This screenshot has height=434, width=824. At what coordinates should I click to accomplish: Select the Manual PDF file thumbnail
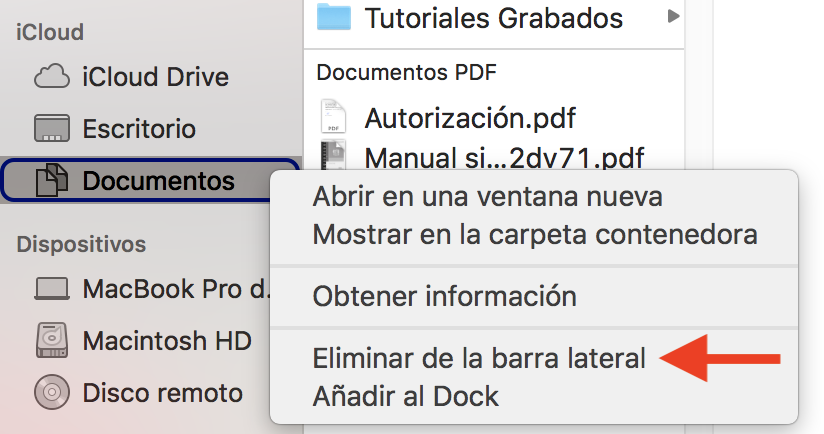click(334, 157)
